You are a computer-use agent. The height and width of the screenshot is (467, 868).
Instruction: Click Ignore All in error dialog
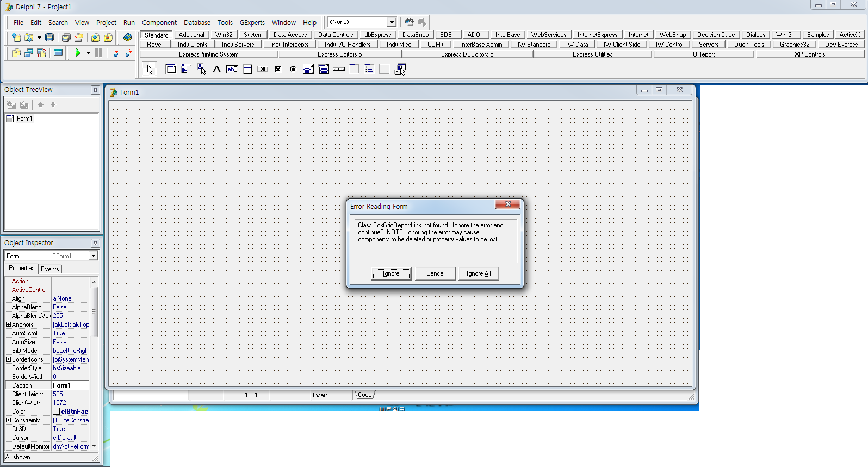pyautogui.click(x=479, y=273)
